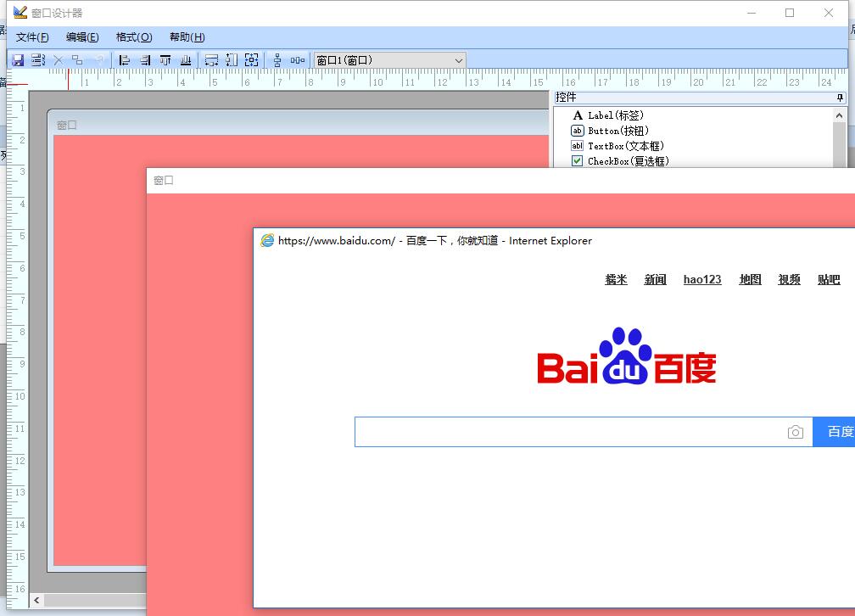Open the 糯米 link on Baidu
Screen dimensions: 855x616
[x=616, y=279]
